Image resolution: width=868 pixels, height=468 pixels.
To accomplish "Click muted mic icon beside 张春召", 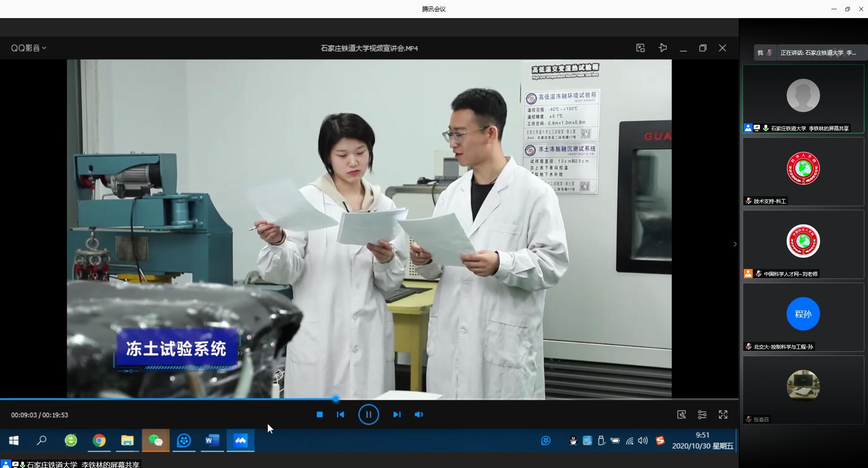I will pyautogui.click(x=749, y=419).
